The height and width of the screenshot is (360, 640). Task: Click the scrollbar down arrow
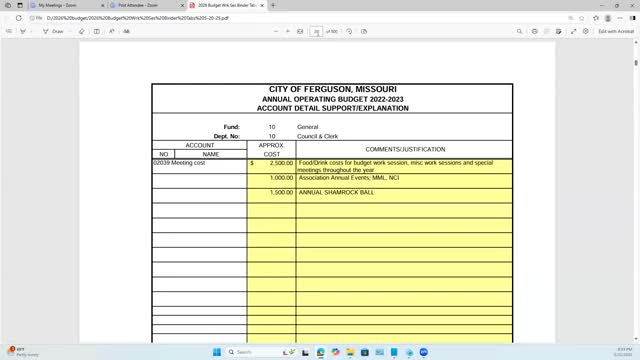(x=636, y=339)
